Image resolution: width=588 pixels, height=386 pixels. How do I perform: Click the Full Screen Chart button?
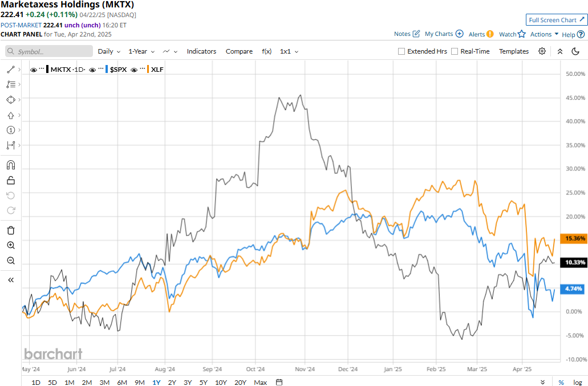tap(557, 20)
